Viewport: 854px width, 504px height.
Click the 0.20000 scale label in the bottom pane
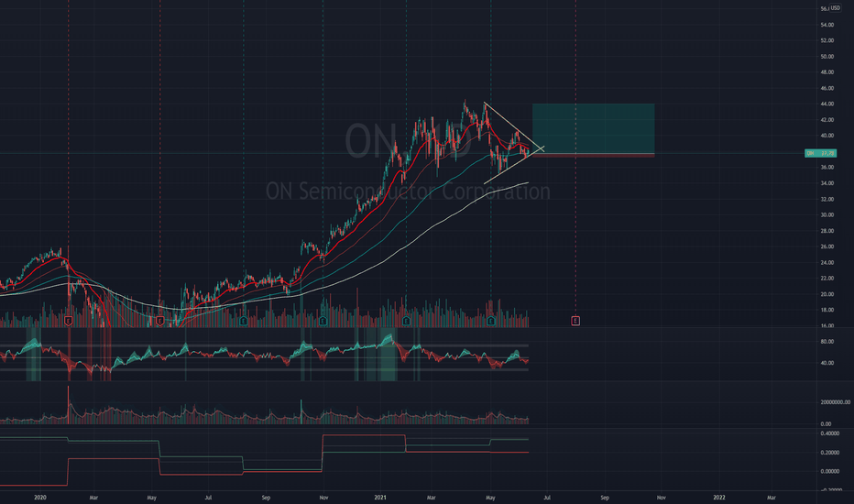coord(829,453)
